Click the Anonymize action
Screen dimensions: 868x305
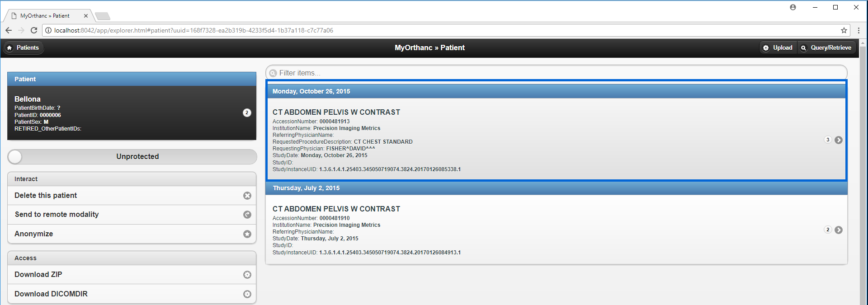tap(34, 234)
